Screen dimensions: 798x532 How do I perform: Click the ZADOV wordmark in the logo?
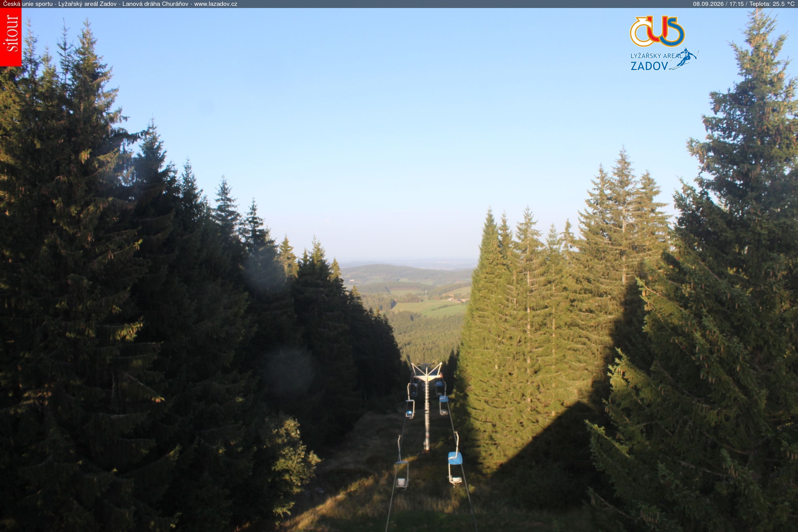[649, 66]
